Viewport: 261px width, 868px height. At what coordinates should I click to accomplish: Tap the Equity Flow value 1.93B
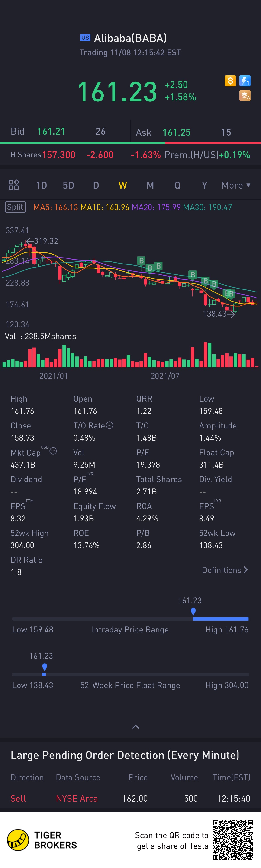[x=84, y=518]
